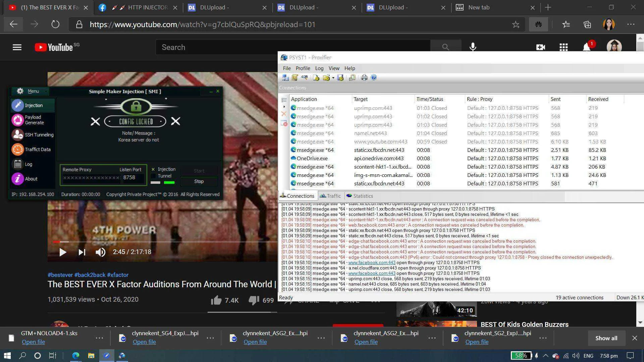The width and height of the screenshot is (644, 362).
Task: Open SSH Tunneling in SMI
Action: [33, 135]
